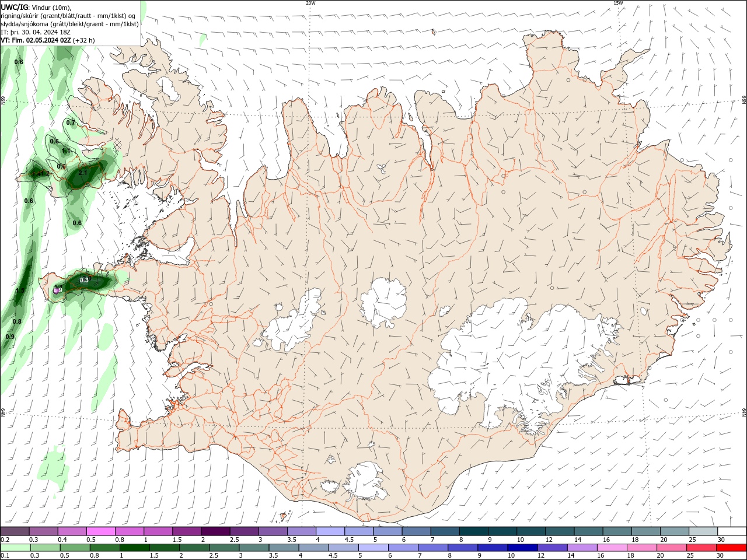Pick the upper legend white swatch at 30
This screenshot has width=747, height=560.
pyautogui.click(x=732, y=531)
